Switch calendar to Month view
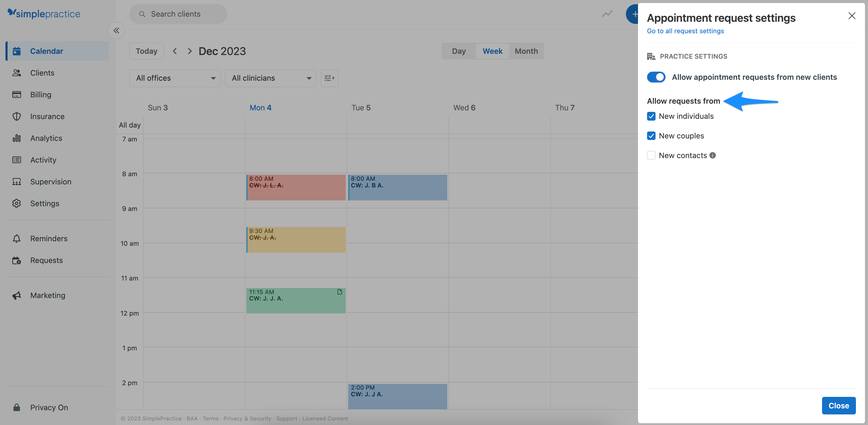Viewport: 868px width, 425px height. coord(526,51)
